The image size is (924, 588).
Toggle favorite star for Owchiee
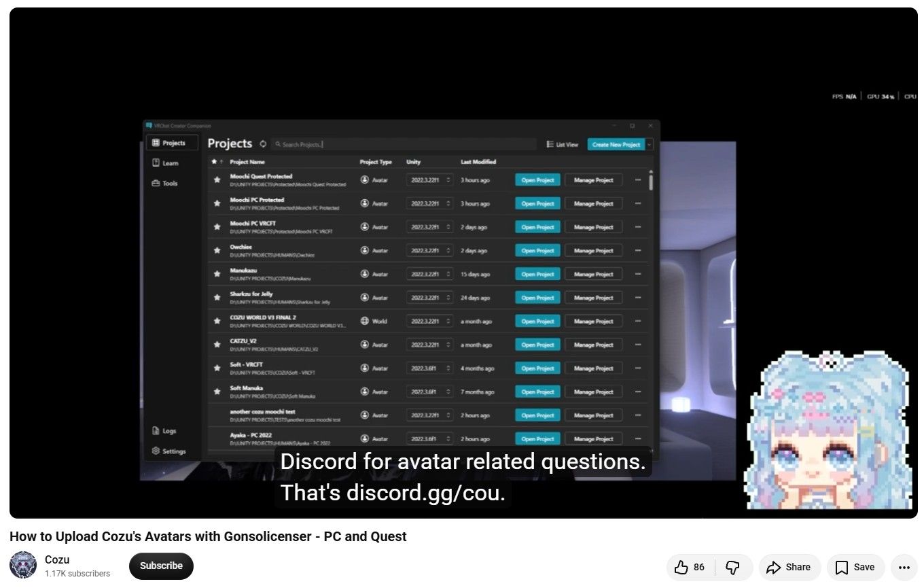(217, 251)
